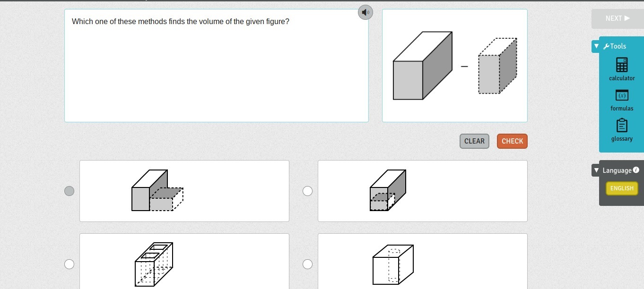Collapse the Tools panel arrow
This screenshot has width=644, height=289.
click(596, 46)
